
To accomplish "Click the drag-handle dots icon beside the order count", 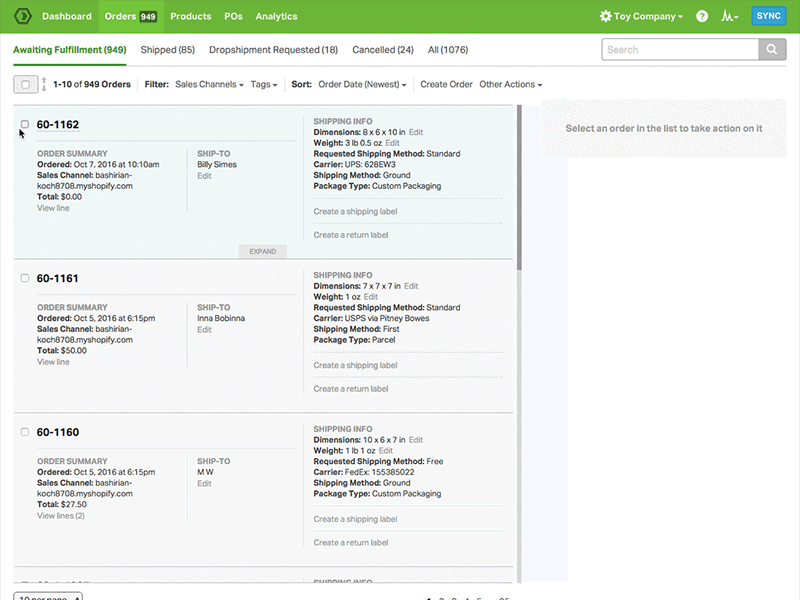I will (x=46, y=84).
